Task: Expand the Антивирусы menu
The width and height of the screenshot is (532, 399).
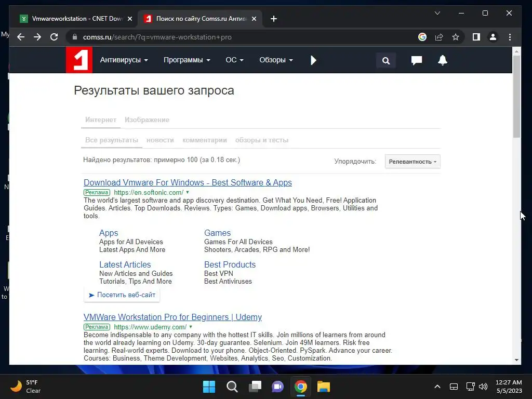Action: (x=124, y=60)
